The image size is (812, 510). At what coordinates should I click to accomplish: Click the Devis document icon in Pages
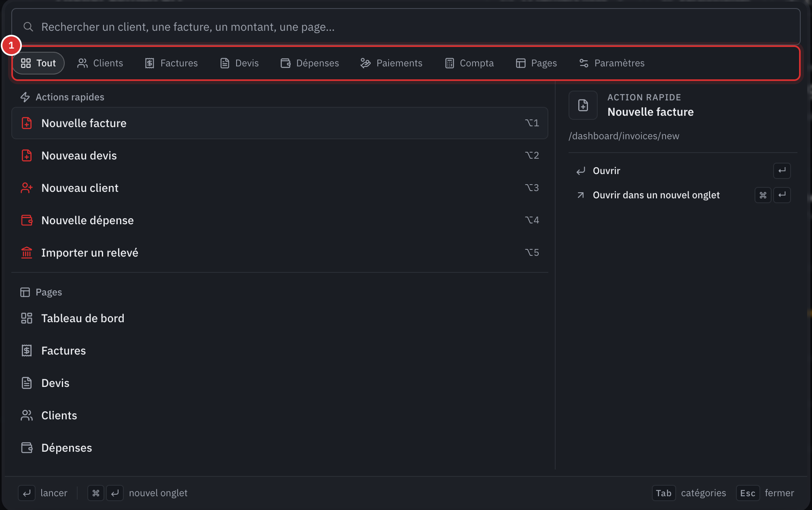(x=27, y=383)
